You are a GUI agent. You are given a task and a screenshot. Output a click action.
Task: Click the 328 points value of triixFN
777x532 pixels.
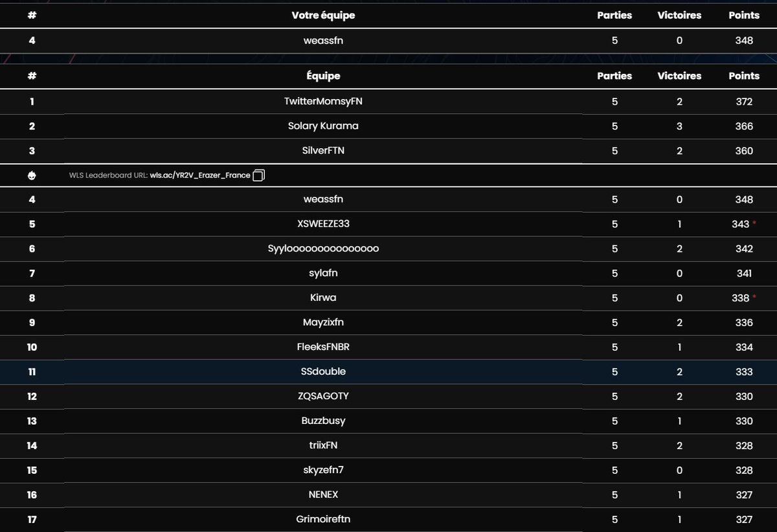tap(744, 445)
